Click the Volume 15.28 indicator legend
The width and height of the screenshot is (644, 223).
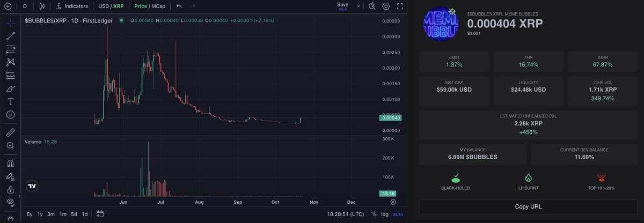click(41, 142)
